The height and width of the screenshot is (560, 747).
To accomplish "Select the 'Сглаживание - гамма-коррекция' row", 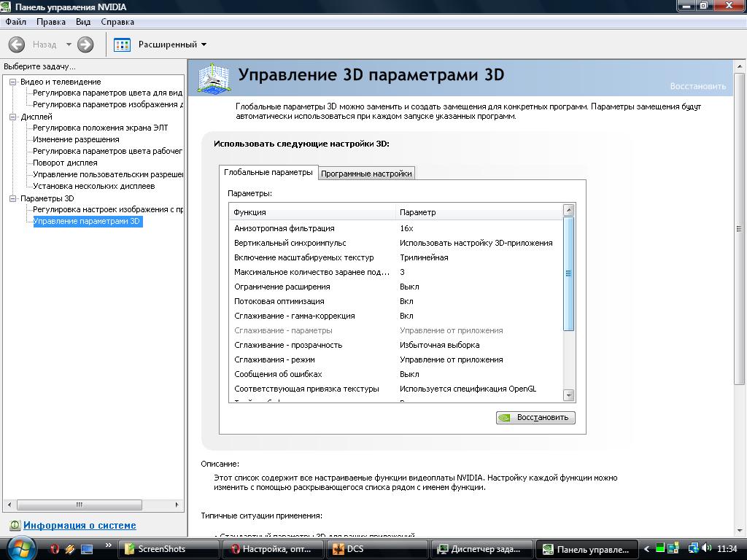I will pos(396,316).
